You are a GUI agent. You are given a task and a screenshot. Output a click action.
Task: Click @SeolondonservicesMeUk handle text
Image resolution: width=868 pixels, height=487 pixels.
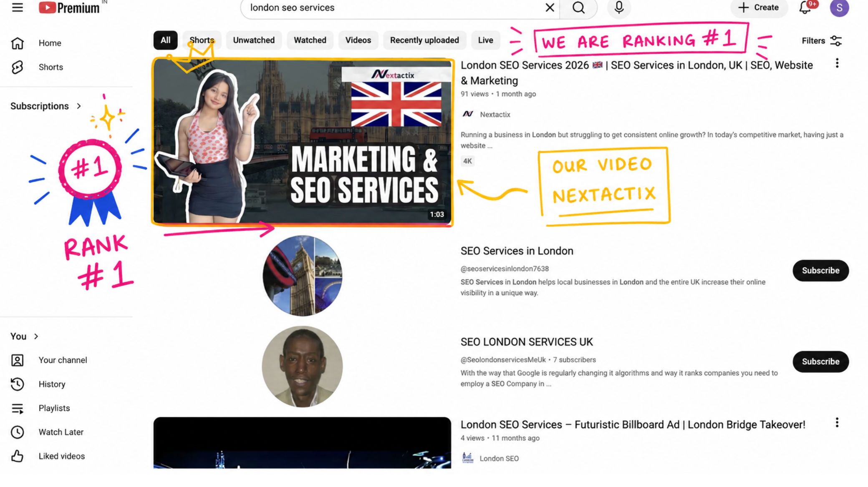[x=503, y=360]
